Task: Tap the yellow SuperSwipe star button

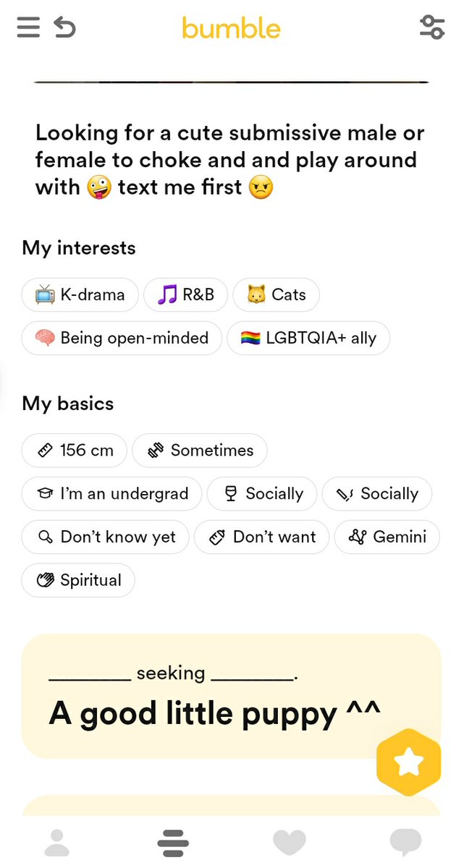Action: pos(409,761)
